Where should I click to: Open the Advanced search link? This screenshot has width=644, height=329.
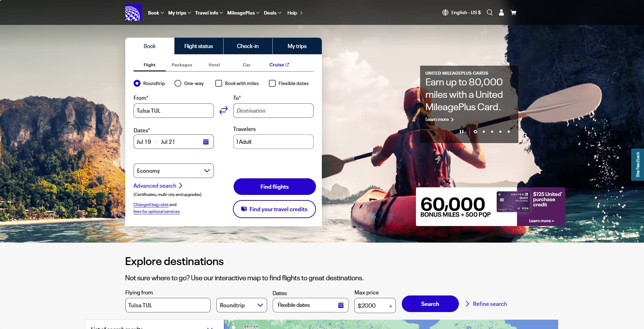[x=155, y=186]
